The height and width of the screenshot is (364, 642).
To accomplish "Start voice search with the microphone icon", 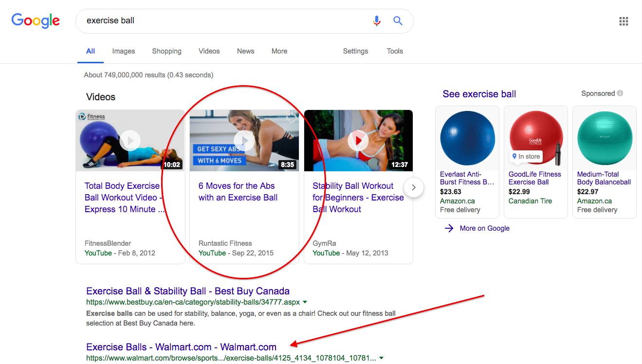I will [376, 20].
